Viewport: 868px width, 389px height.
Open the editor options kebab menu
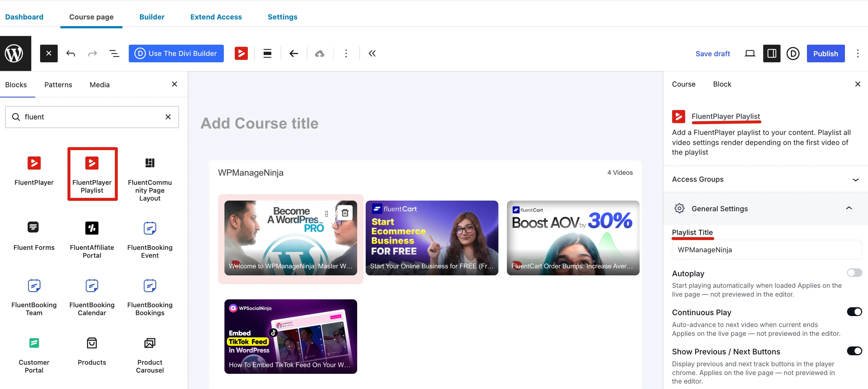tap(858, 53)
